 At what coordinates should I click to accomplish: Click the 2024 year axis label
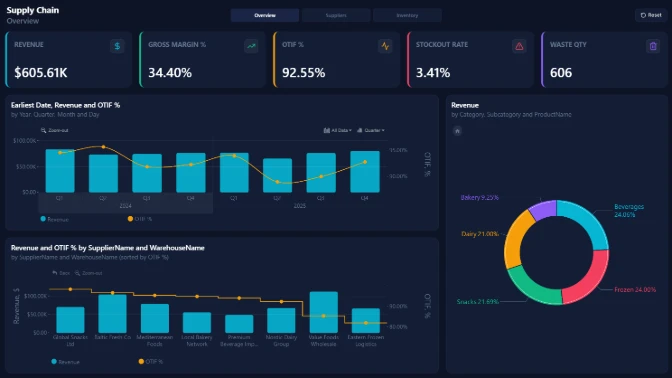126,206
